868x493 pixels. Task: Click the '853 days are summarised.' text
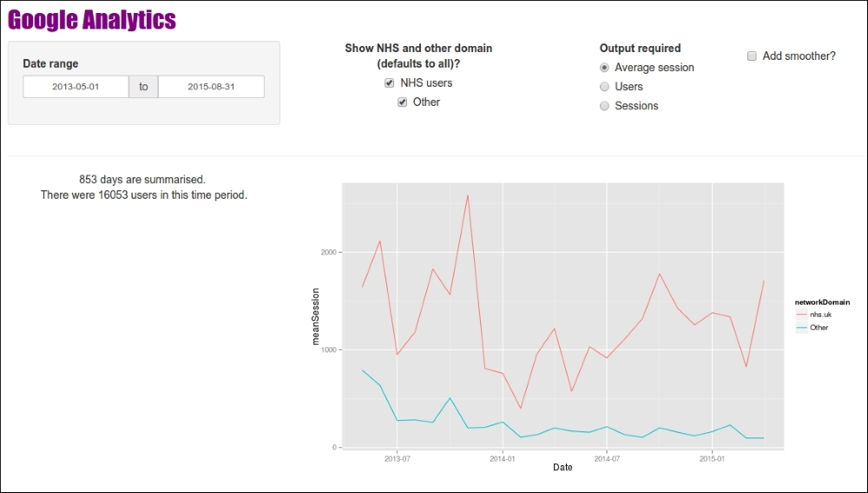[x=142, y=180]
